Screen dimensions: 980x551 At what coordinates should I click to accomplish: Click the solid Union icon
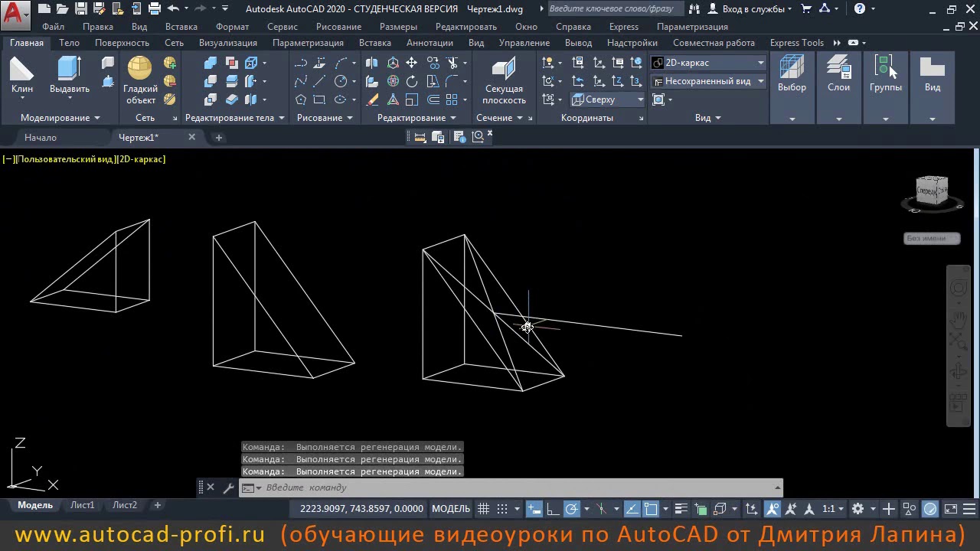(210, 63)
